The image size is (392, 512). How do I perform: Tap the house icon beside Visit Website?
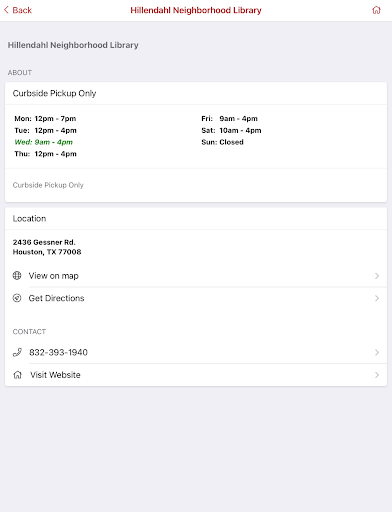tap(17, 375)
